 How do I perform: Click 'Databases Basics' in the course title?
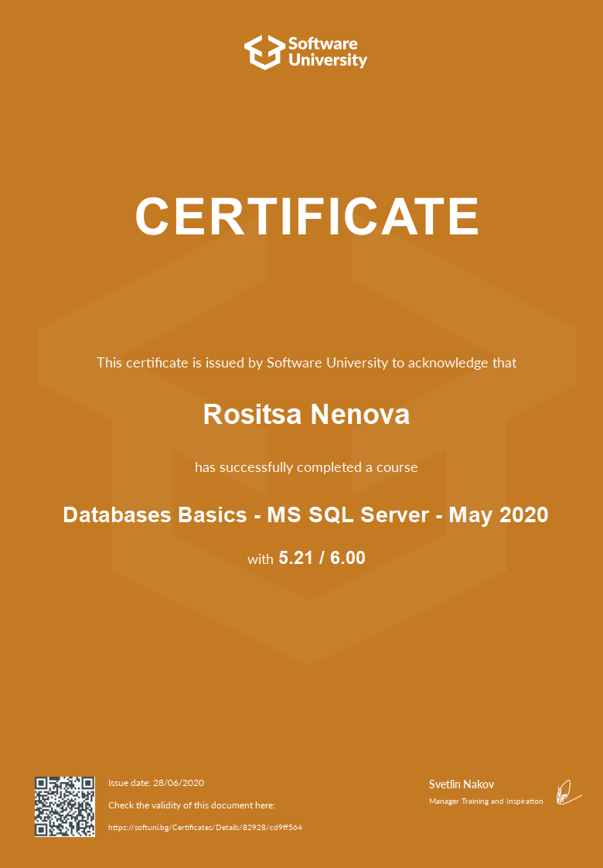click(155, 514)
